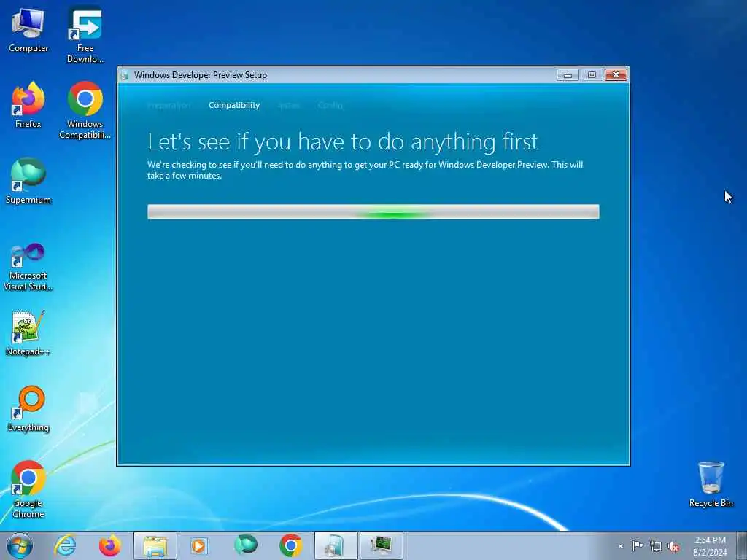Launch Internet Explorer from the taskbar
This screenshot has width=747, height=560.
[65, 545]
